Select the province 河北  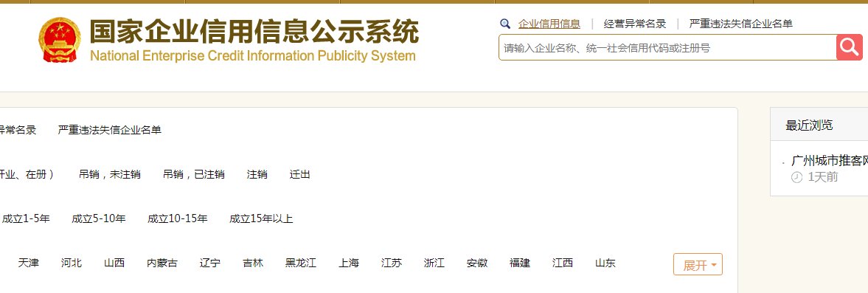(72, 263)
